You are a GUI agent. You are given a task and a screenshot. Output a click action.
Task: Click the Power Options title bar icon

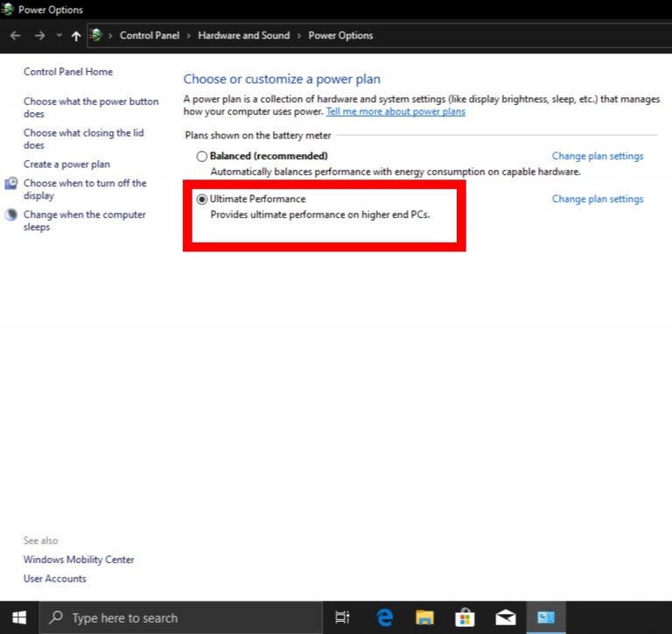tap(8, 9)
